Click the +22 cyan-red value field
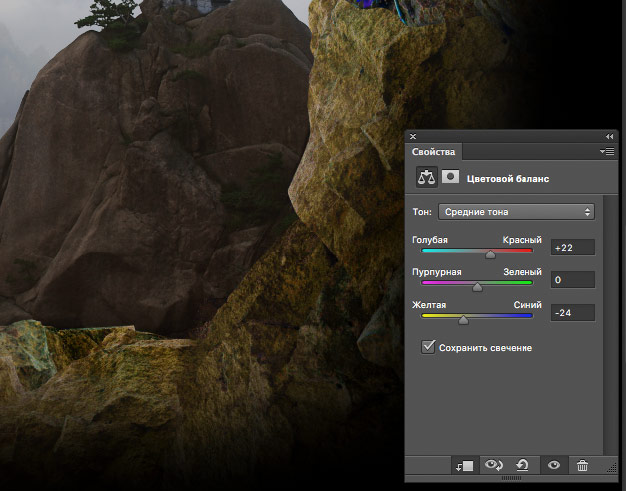The width and height of the screenshot is (626, 491). point(573,247)
